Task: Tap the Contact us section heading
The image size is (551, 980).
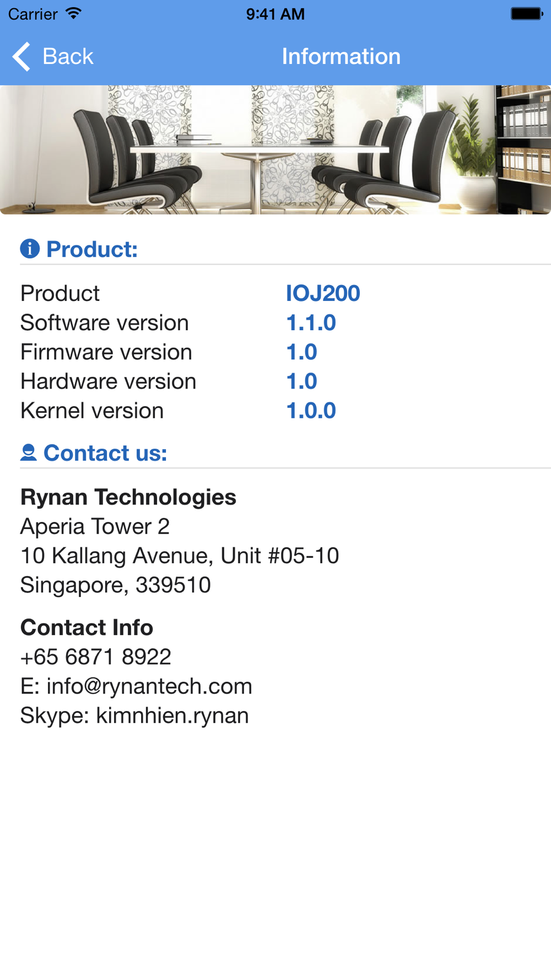Action: 105,453
